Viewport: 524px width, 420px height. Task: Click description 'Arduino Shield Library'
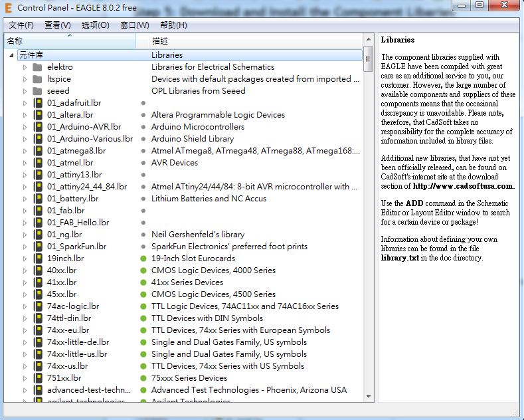[x=193, y=139]
